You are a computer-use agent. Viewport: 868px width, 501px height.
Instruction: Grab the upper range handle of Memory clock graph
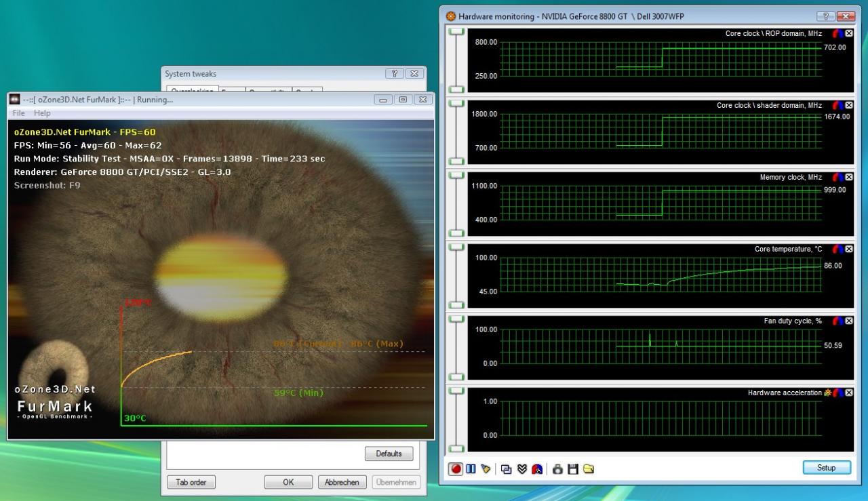pyautogui.click(x=456, y=175)
